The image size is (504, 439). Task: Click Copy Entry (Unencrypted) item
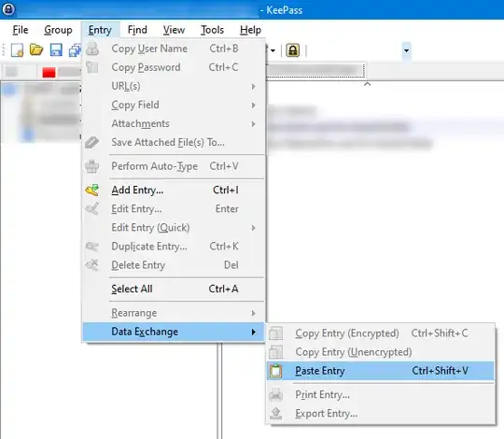click(381, 352)
